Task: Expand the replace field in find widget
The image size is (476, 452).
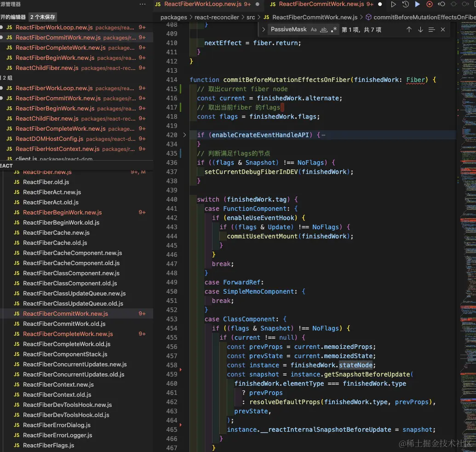Action: (264, 29)
